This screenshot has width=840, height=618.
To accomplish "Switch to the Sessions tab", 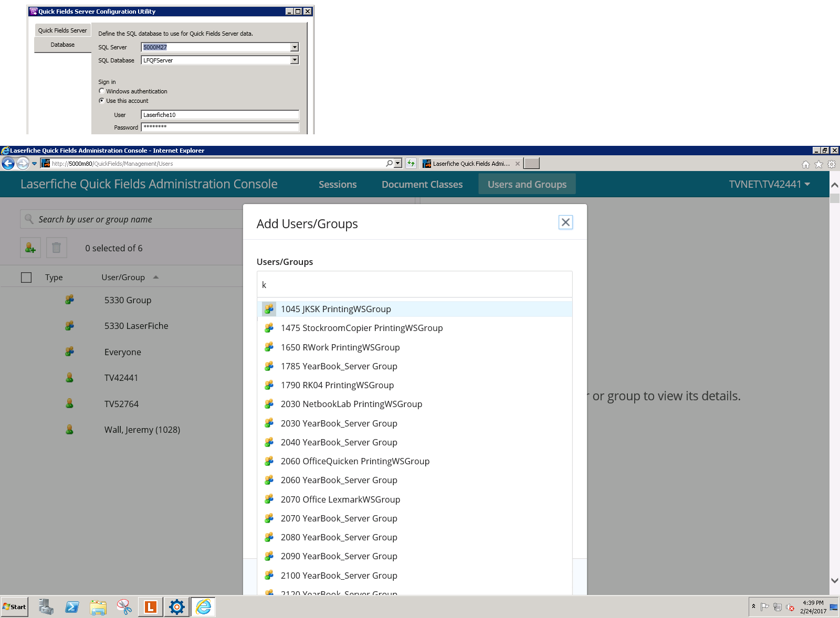I will (x=338, y=184).
